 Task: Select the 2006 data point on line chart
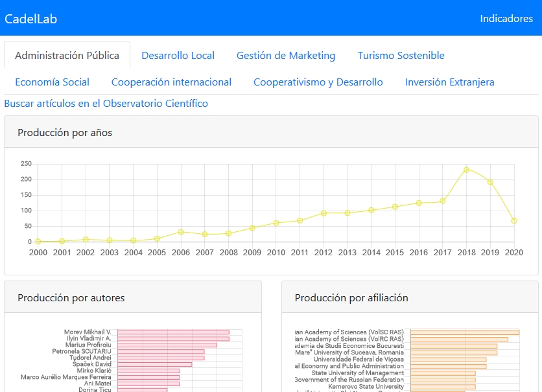click(181, 232)
